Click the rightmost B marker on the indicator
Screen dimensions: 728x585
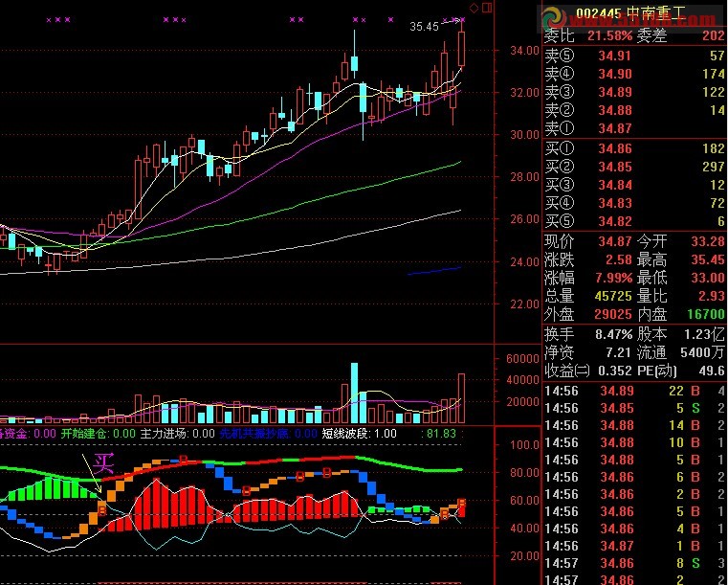[x=462, y=503]
